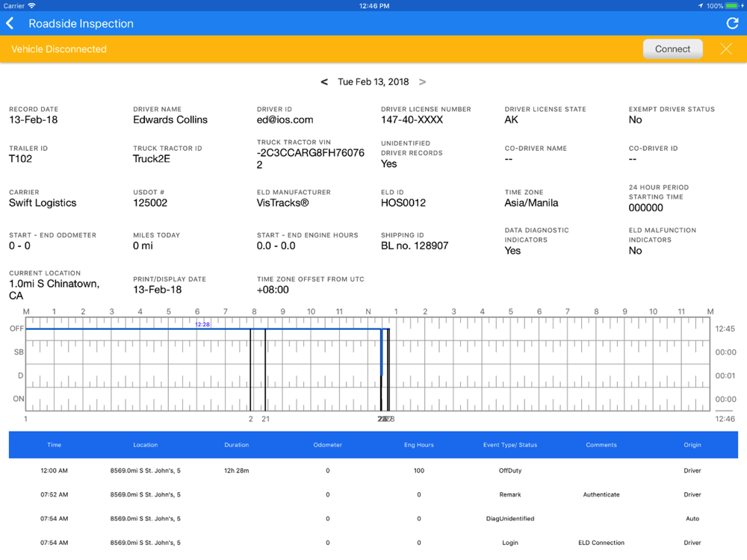Select the 12:00 AM OffDuty row
Viewport: 747px width, 560px height.
[373, 470]
